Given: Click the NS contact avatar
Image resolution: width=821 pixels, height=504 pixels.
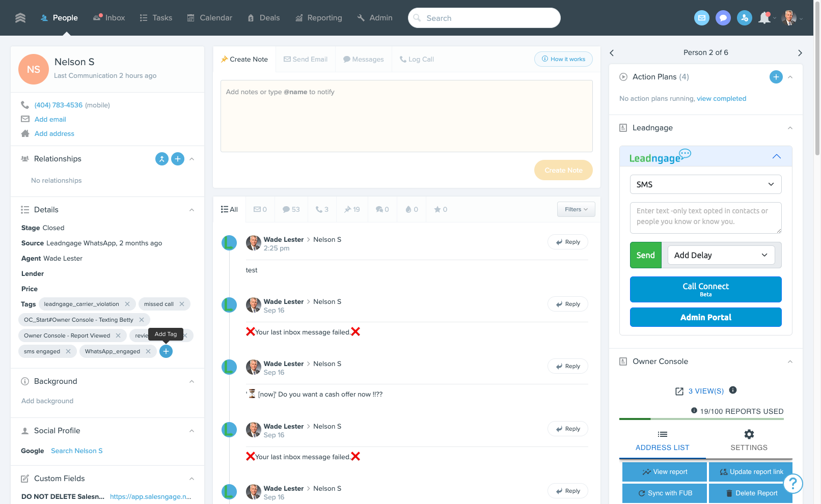Looking at the screenshot, I should pos(34,69).
